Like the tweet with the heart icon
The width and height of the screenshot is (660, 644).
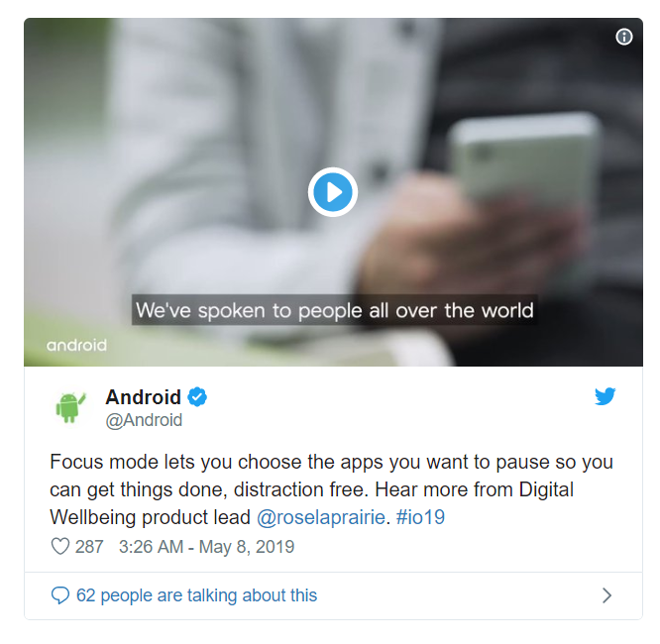[60, 546]
